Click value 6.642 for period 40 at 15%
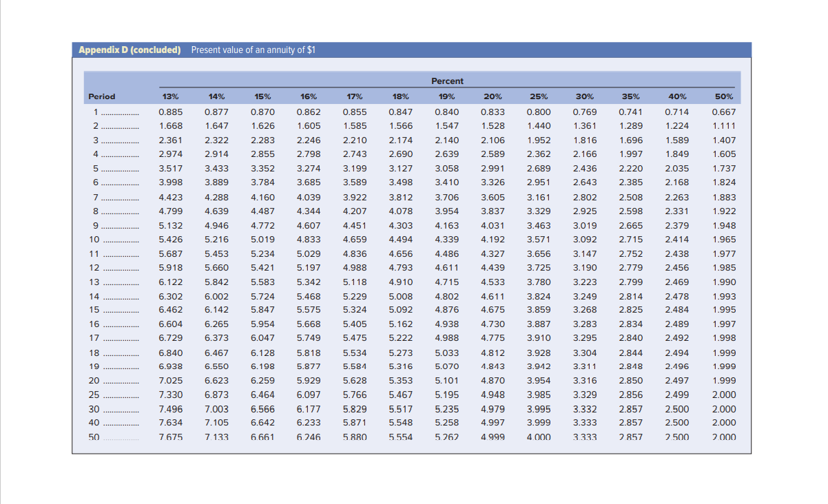This screenshot has width=828, height=504. pos(262,423)
